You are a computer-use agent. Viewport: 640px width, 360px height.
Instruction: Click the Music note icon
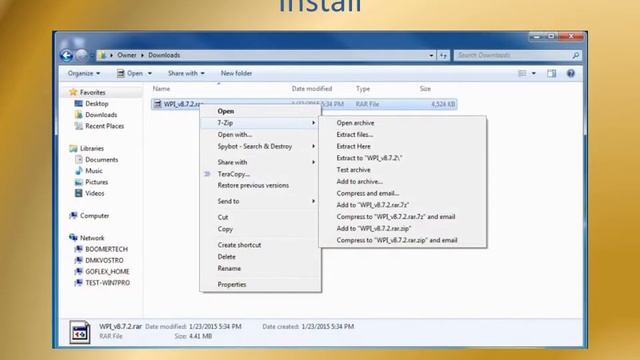pos(78,171)
